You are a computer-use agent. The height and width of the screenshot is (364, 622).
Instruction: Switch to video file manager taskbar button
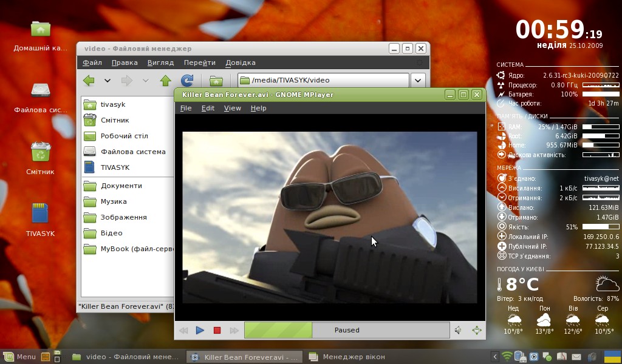coord(126,357)
